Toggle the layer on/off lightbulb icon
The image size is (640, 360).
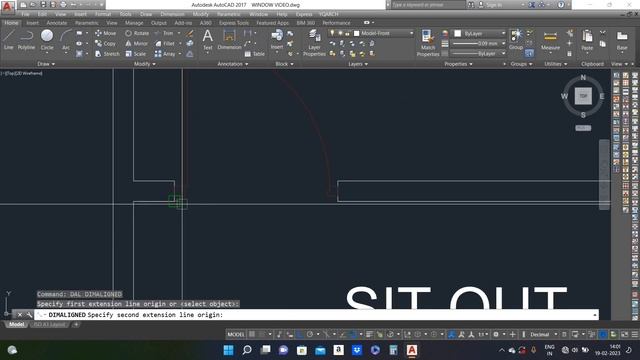tap(332, 33)
